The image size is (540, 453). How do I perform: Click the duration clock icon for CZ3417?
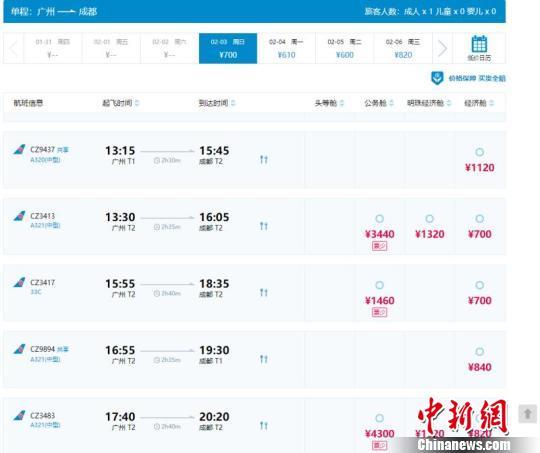[x=157, y=294]
